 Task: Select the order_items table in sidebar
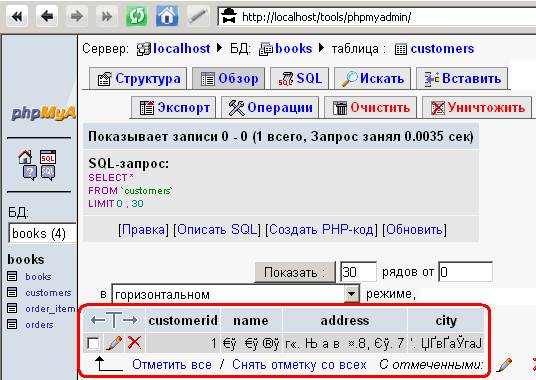point(51,309)
